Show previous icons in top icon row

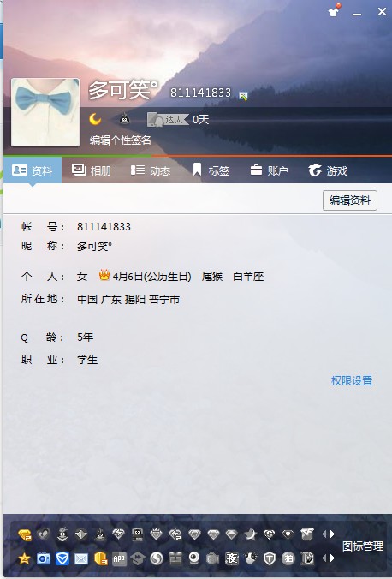[324, 534]
